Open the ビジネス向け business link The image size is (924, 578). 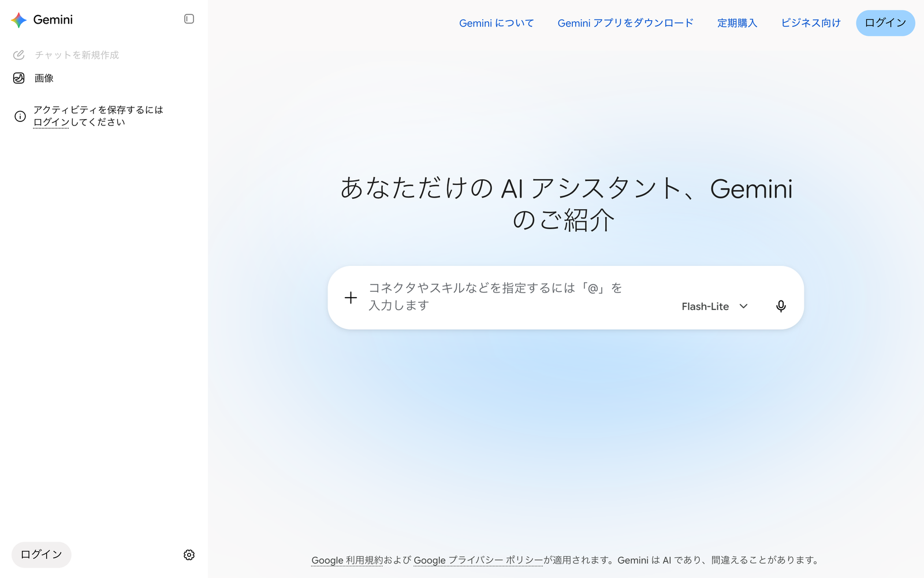[811, 23]
